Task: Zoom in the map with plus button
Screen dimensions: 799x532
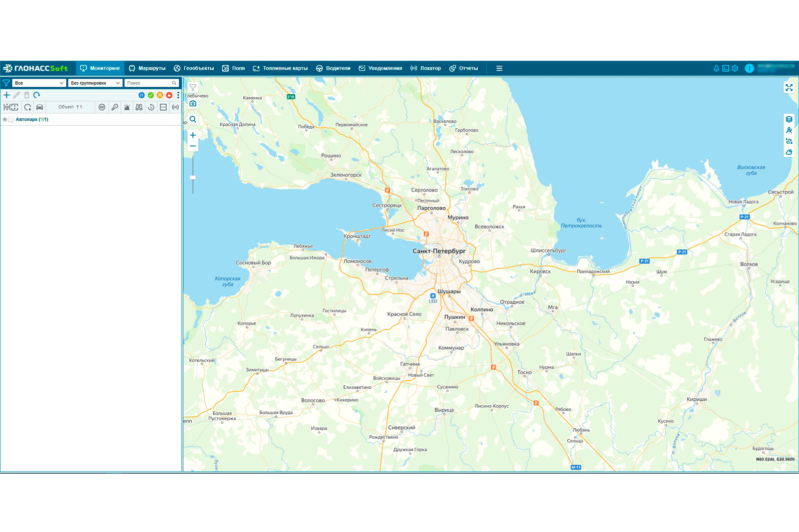Action: click(x=193, y=135)
